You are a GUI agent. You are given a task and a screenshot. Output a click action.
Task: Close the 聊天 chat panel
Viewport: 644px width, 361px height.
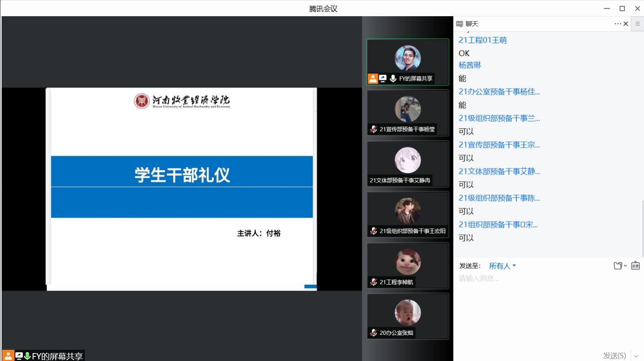click(626, 24)
